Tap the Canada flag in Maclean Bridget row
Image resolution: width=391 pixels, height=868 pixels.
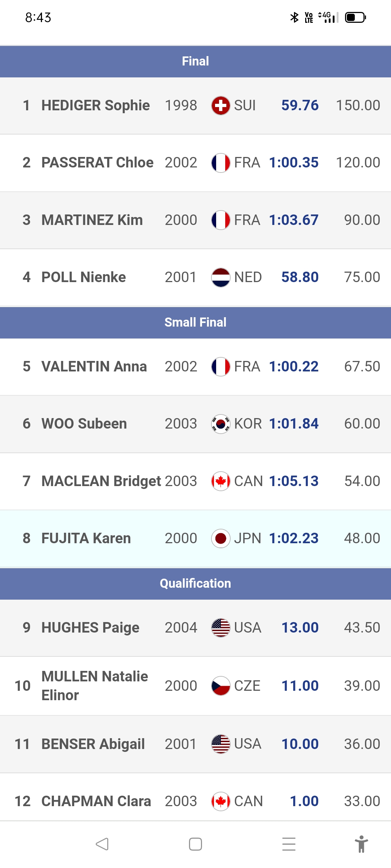pos(220,481)
